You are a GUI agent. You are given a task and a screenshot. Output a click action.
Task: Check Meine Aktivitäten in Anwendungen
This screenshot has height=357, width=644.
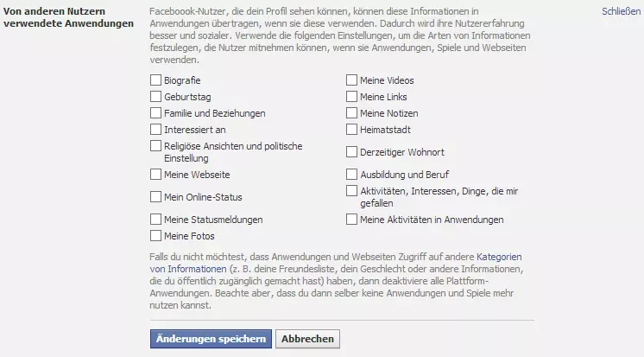pyautogui.click(x=351, y=220)
